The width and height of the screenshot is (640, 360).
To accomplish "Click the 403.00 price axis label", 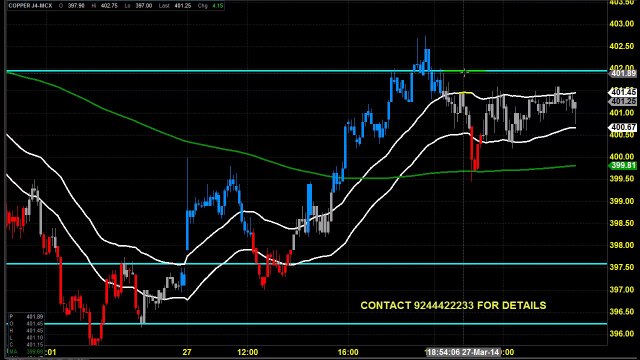I will click(x=622, y=24).
